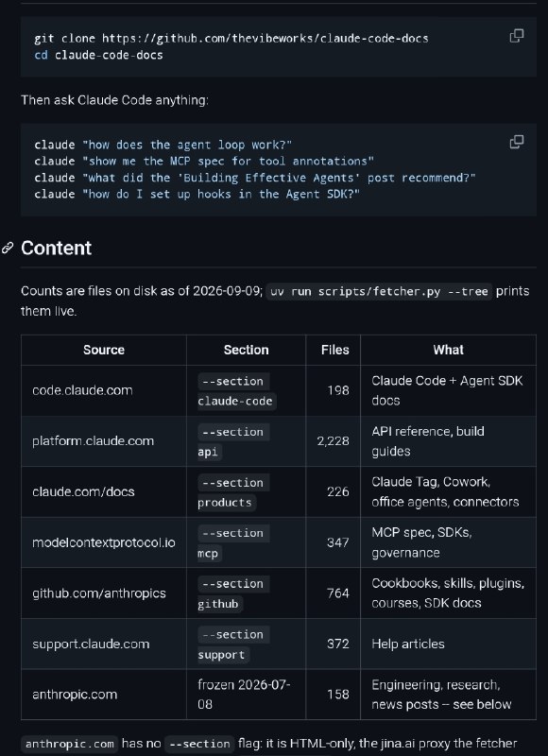Image resolution: width=548 pixels, height=756 pixels.
Task: Click the frozen 2026-07-08 cell
Action: [x=244, y=695]
